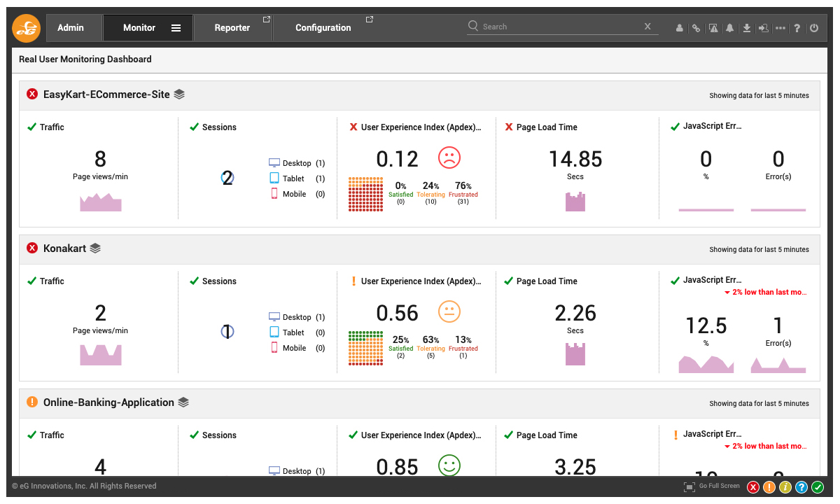Click the Mobile device icon in EasyKart Sessions
Screen dimensions: 840x504
coord(274,193)
